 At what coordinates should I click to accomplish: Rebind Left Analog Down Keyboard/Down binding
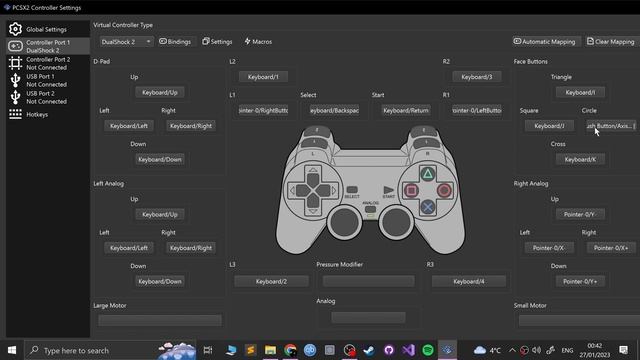160,282
